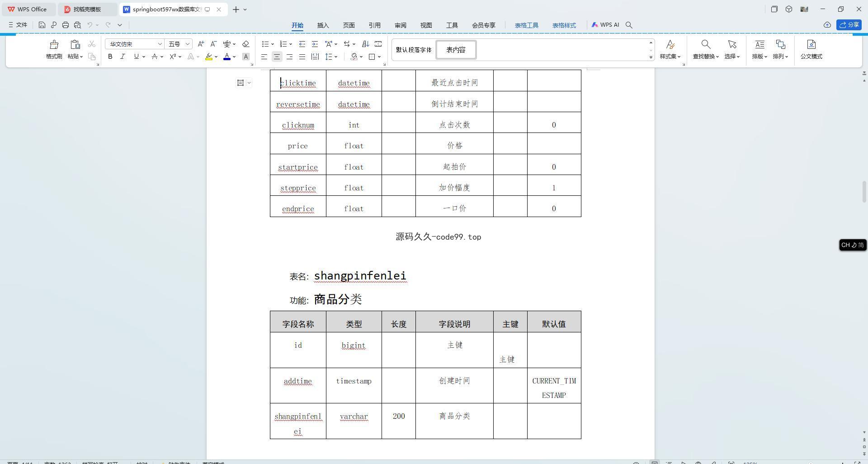Switch to the 引用 ribbon tab
Viewport: 868px width, 464px height.
[x=374, y=25]
